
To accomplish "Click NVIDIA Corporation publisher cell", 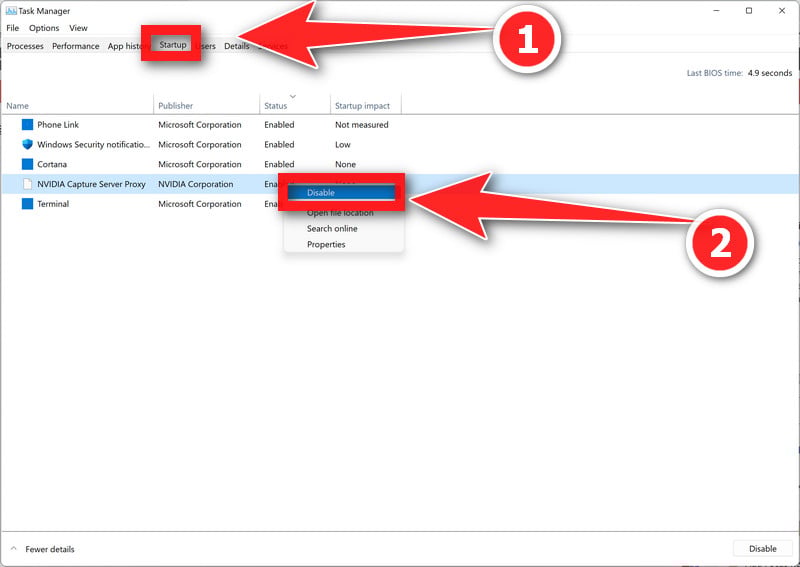I will pyautogui.click(x=195, y=184).
